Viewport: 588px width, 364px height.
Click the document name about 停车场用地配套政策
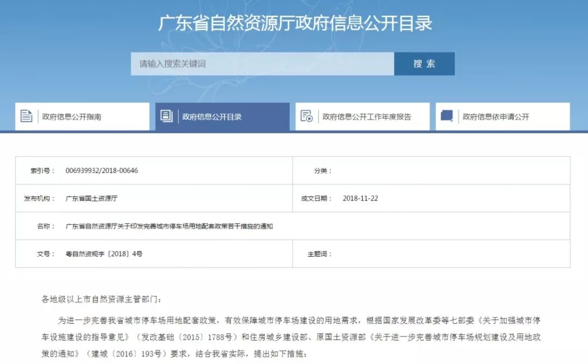pyautogui.click(x=169, y=226)
